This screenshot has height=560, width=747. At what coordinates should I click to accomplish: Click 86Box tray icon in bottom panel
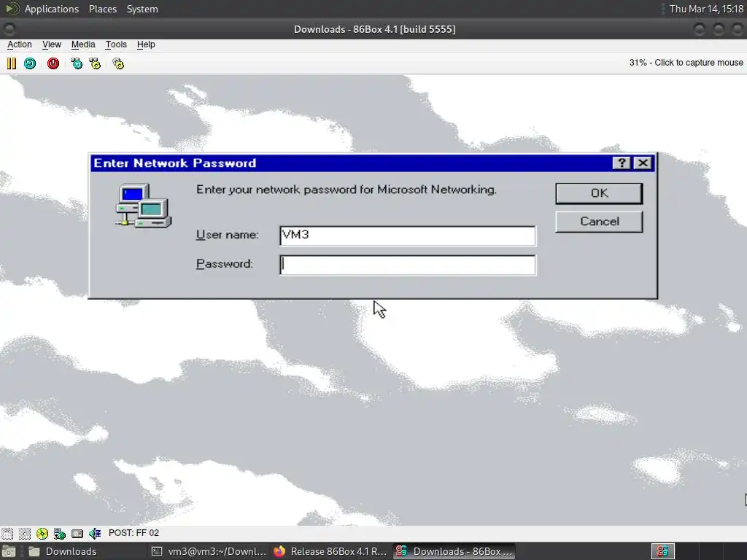tap(662, 551)
